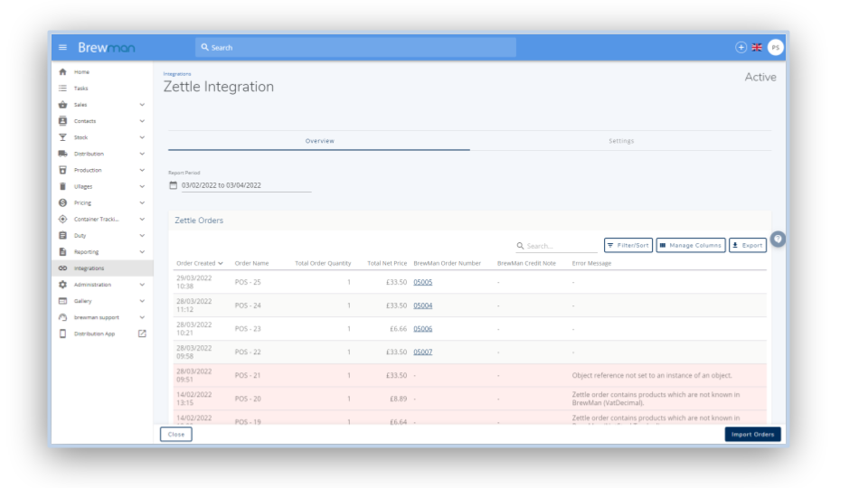Click the Manage Columns button

(x=691, y=245)
